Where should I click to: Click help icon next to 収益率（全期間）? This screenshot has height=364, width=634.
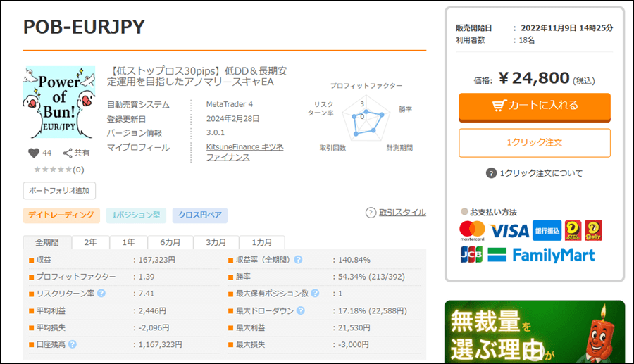(x=298, y=260)
